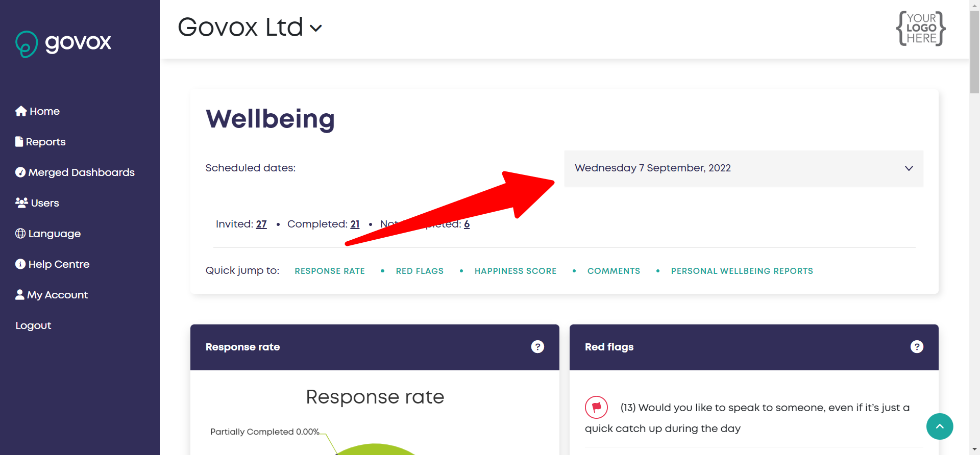Click the Reports document icon
The width and height of the screenshot is (980, 455).
[19, 141]
